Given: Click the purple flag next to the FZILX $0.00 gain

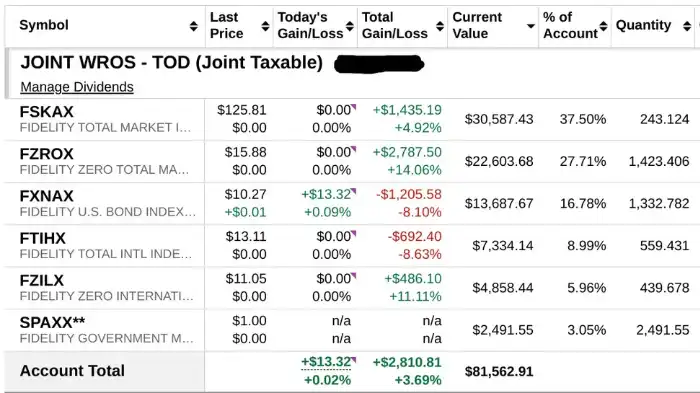Looking at the screenshot, I should point(354,276).
